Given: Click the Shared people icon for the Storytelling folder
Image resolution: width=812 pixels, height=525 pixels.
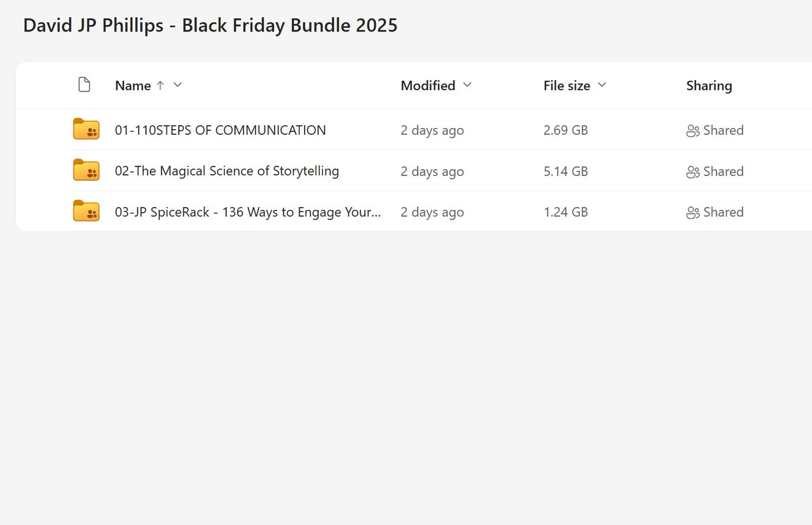Looking at the screenshot, I should point(693,171).
